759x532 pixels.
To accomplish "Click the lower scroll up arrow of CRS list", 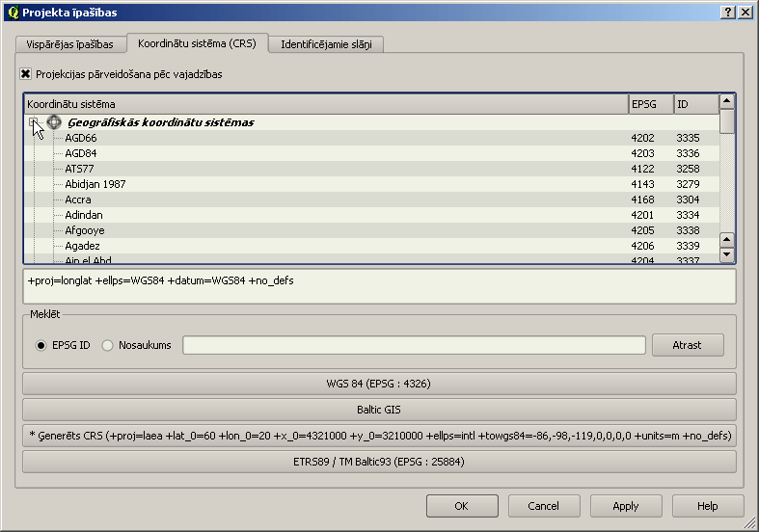I will coord(726,240).
